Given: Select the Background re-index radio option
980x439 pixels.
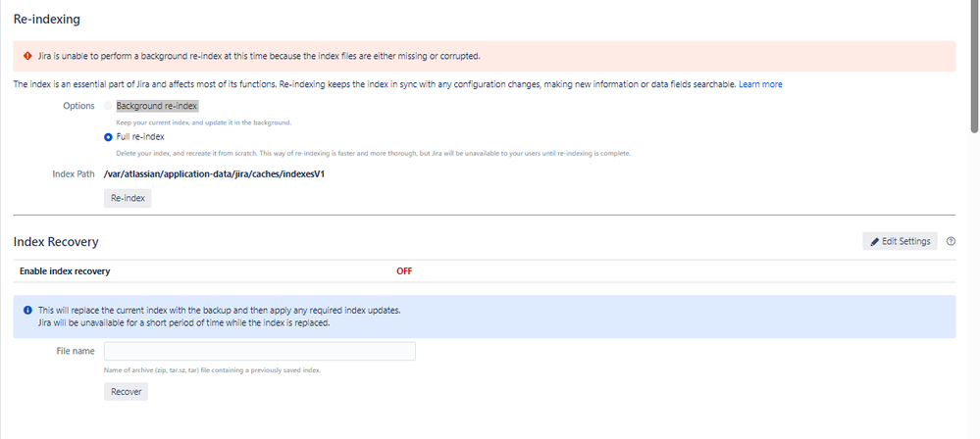Looking at the screenshot, I should [x=108, y=106].
